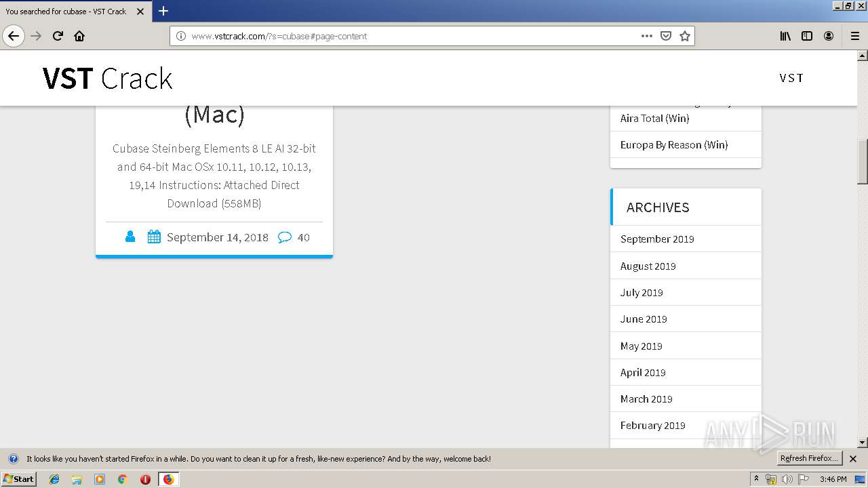Click the scrollbar down arrow
868x488 pixels.
(863, 443)
